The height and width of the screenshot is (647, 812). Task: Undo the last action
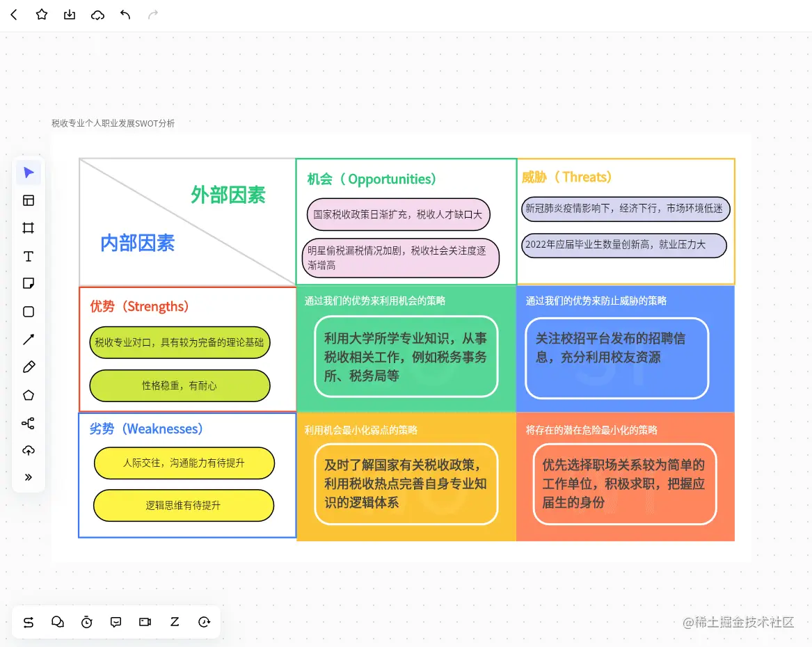(125, 14)
